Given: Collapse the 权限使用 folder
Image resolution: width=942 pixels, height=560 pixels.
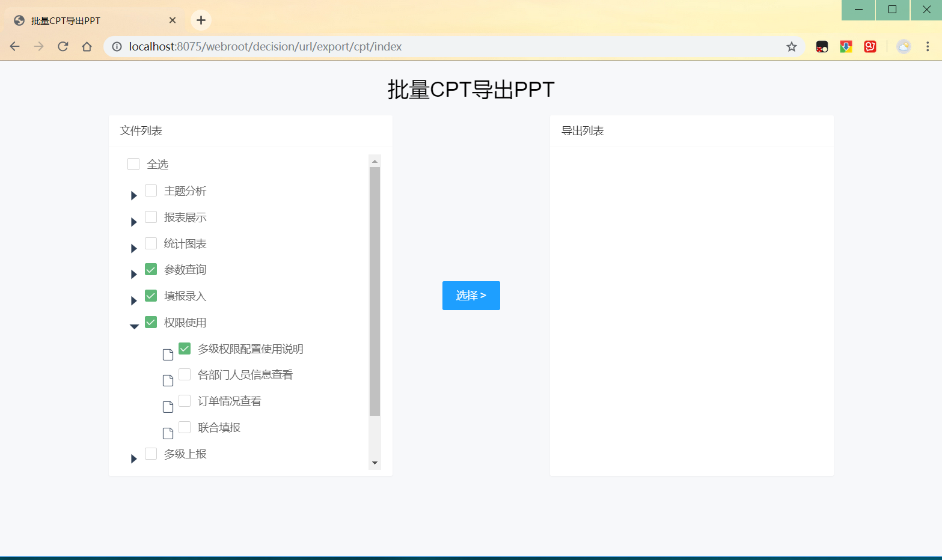Looking at the screenshot, I should point(134,326).
